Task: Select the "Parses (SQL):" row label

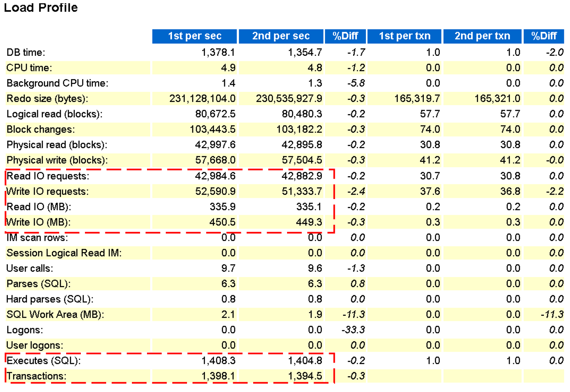Action: tap(38, 284)
